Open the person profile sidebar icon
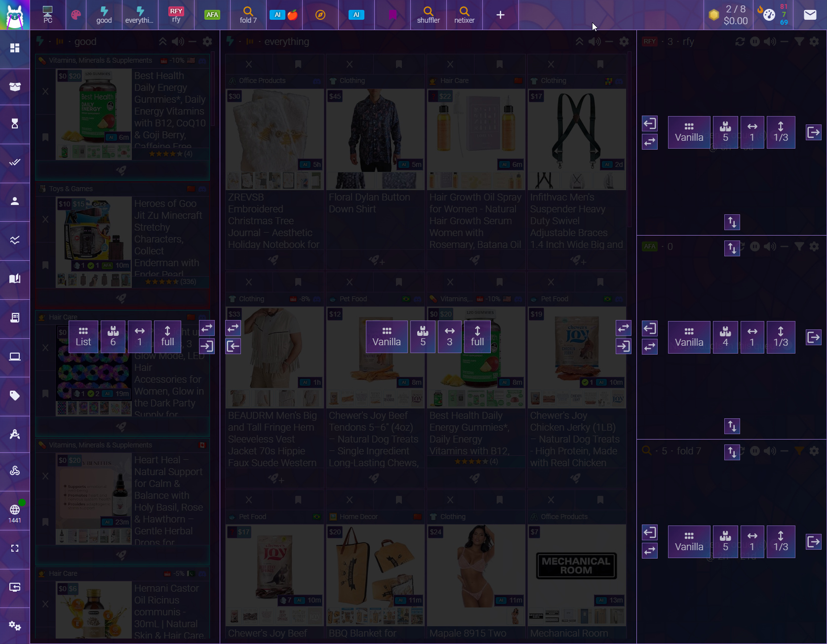Viewport: 827px width, 644px height. [x=15, y=201]
